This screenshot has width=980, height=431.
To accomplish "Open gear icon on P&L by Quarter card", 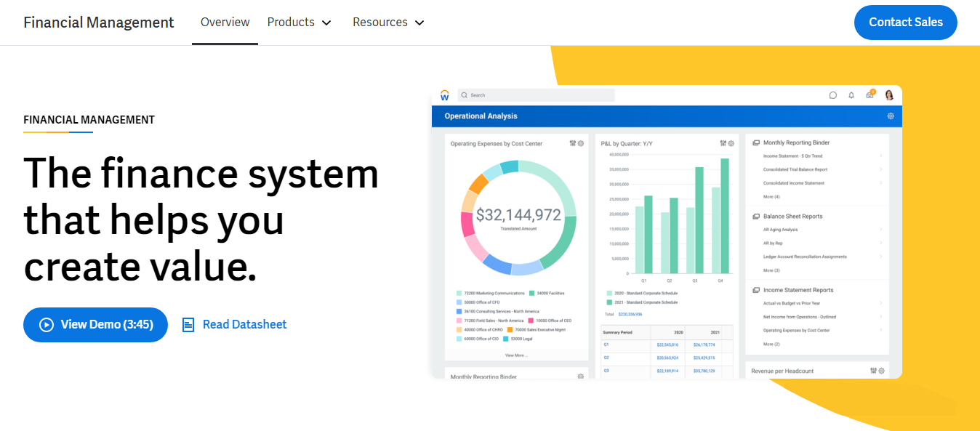I will click(x=731, y=144).
